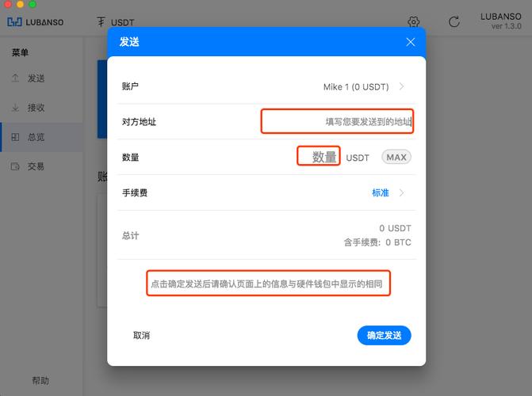
Task: Select the 标准 fee level
Action: [381, 193]
